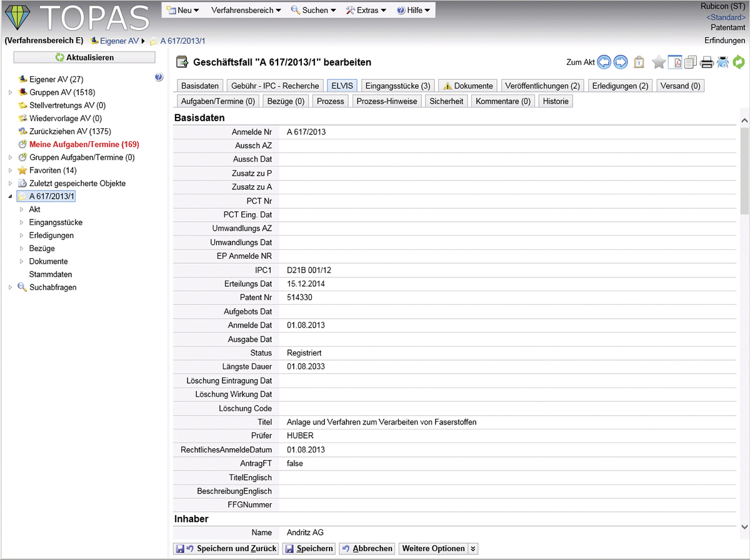Click the blue right arrow beside Zum Akt
Viewport: 750px width, 560px height.
tap(621, 62)
